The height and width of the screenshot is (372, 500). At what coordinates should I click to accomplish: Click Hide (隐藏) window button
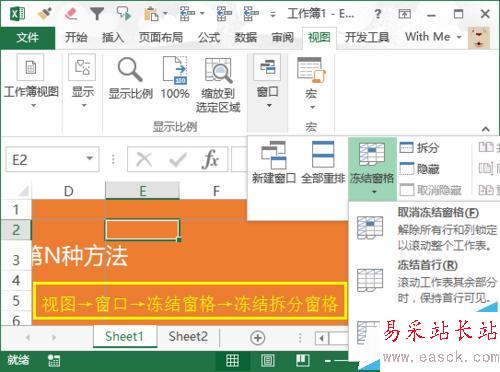[x=419, y=169]
